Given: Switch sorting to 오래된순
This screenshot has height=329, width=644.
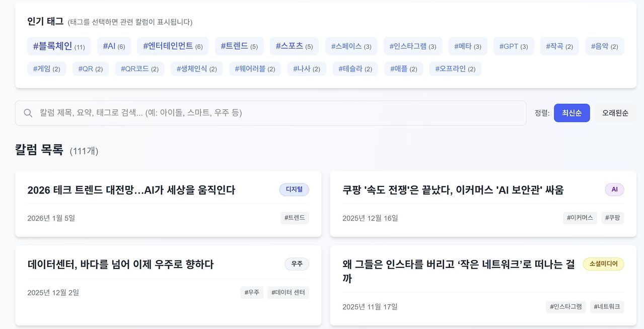Looking at the screenshot, I should pyautogui.click(x=615, y=113).
